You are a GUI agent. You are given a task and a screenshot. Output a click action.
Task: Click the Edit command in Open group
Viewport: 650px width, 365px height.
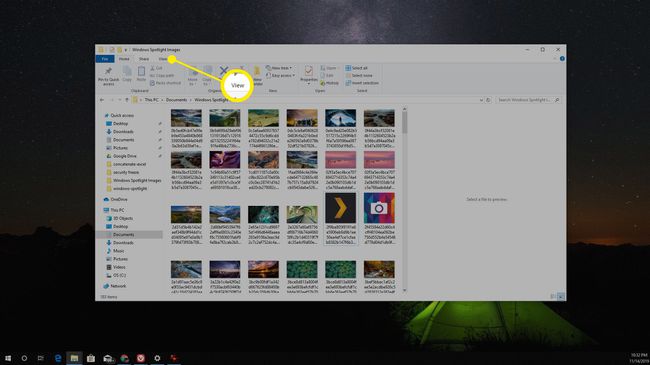pyautogui.click(x=327, y=75)
